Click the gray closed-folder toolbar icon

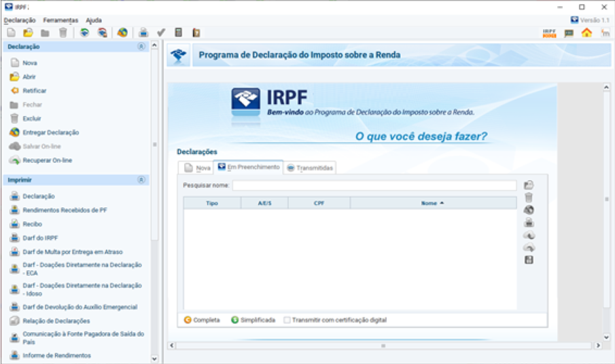(45, 33)
